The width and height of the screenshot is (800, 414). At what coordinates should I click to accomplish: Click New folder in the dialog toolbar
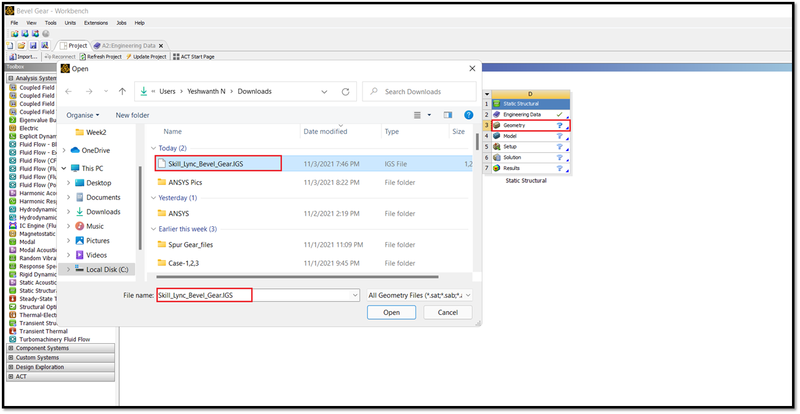pyautogui.click(x=132, y=115)
